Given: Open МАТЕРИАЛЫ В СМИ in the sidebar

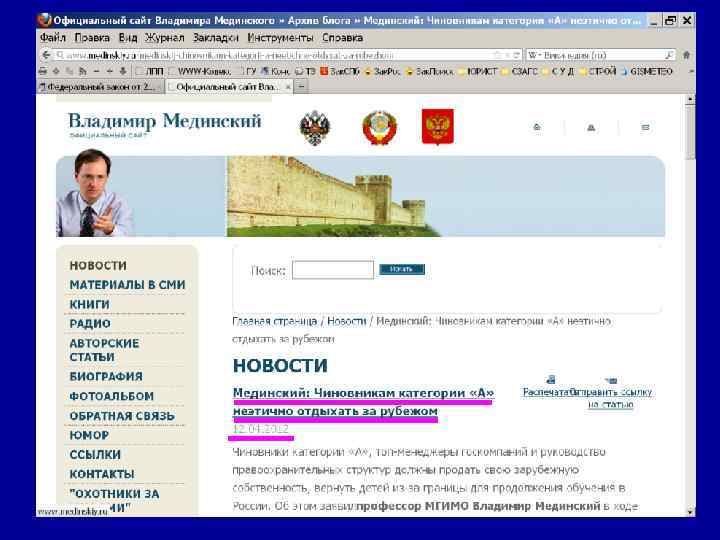Looking at the screenshot, I should click(128, 285).
